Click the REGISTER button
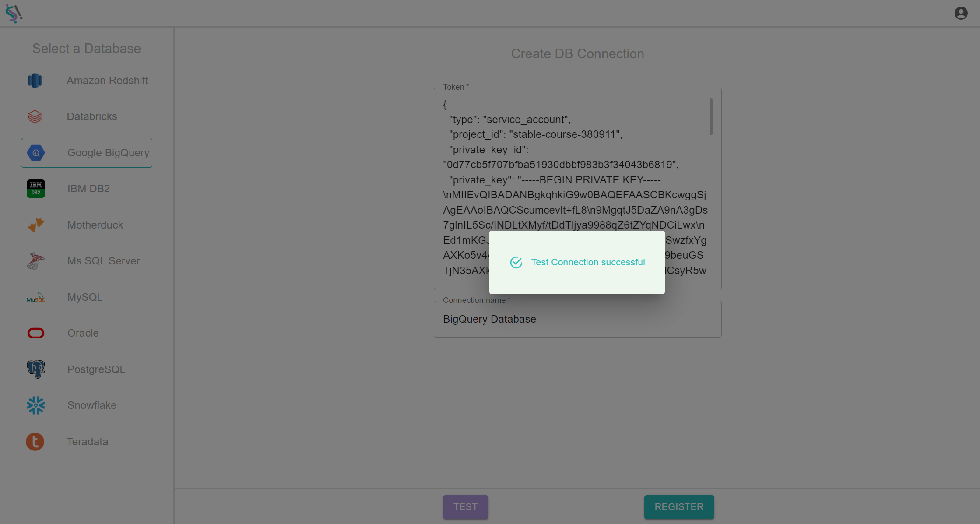 678,506
